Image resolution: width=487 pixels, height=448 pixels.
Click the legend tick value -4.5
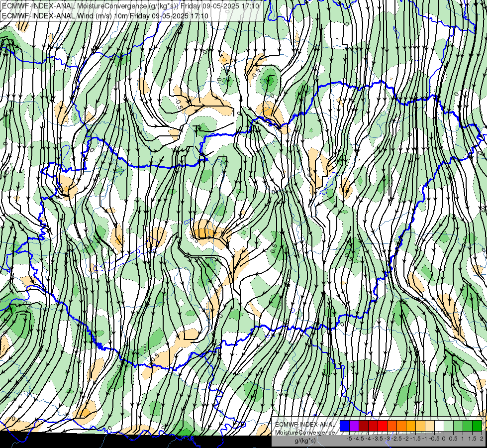[x=359, y=439]
